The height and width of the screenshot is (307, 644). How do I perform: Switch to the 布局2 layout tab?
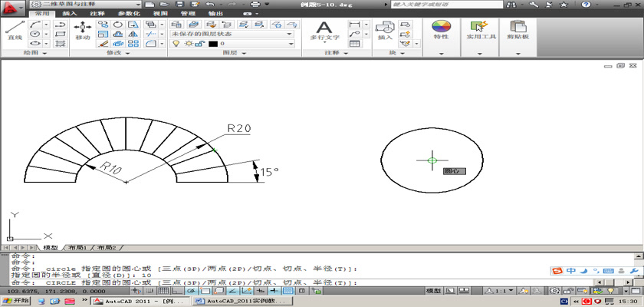[x=107, y=248]
